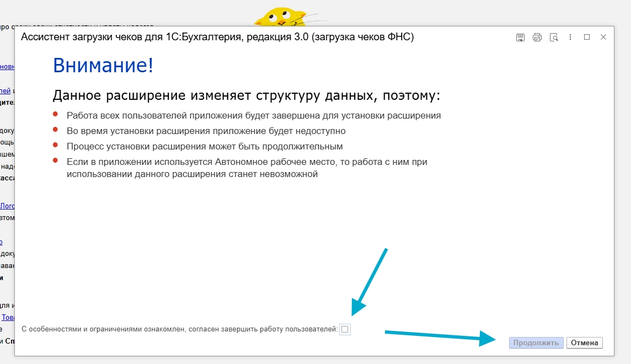
Task: Click the Отмена button
Action: [x=584, y=342]
